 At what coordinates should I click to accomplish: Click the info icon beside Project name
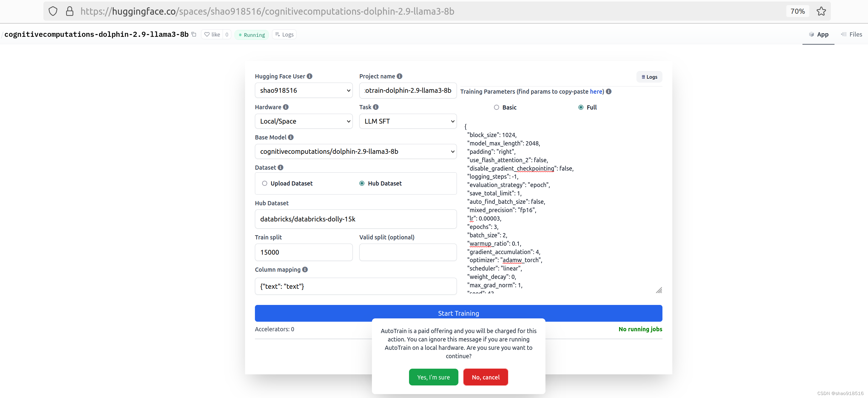(x=399, y=76)
